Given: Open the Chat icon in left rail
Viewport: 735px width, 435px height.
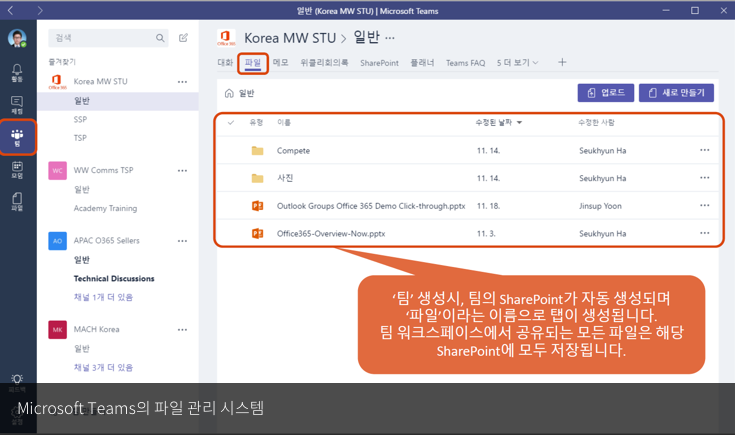Looking at the screenshot, I should (17, 105).
